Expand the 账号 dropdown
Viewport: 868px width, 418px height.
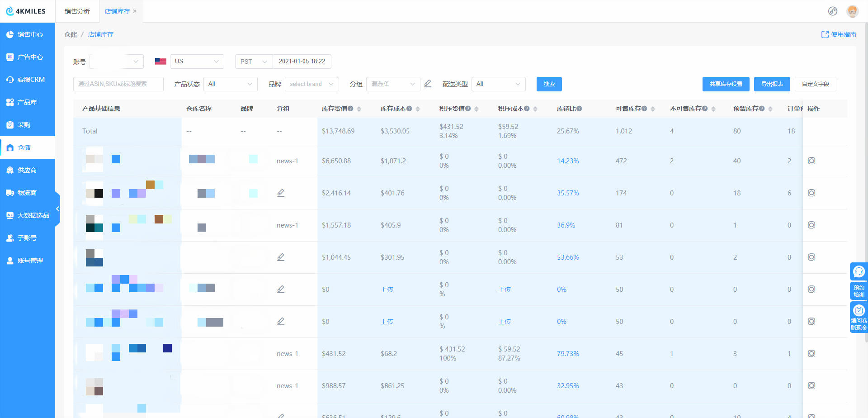point(117,62)
